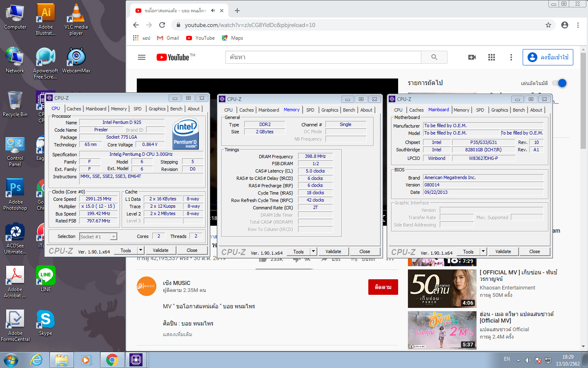This screenshot has width=588, height=368.
Task: Click Validate in the right CPU-Z window
Action: [503, 251]
